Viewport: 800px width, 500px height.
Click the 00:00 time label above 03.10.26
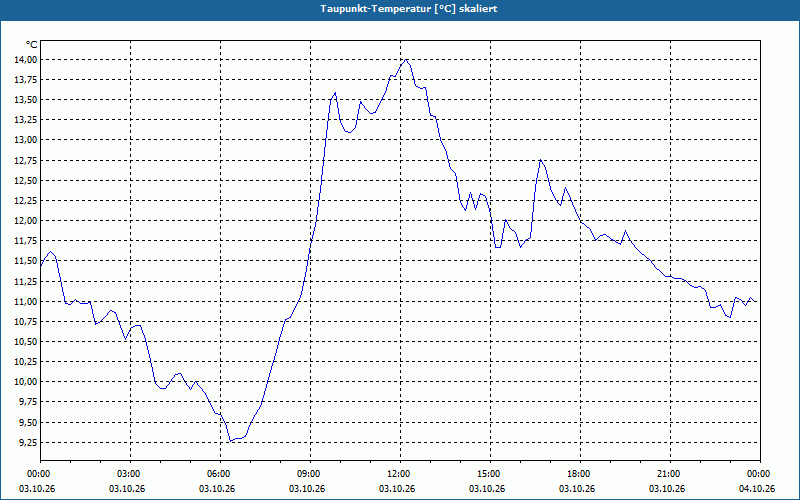(37, 474)
